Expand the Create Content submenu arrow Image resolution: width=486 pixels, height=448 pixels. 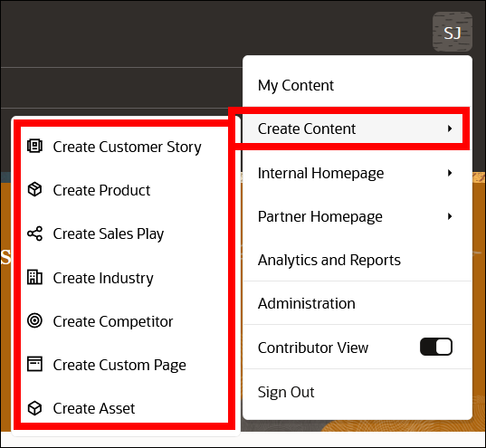click(450, 129)
